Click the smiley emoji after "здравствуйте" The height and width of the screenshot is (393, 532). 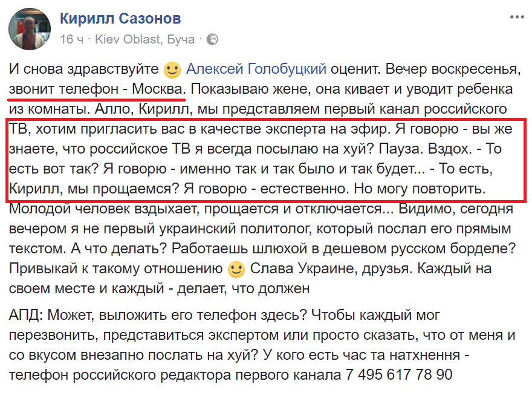coord(172,70)
